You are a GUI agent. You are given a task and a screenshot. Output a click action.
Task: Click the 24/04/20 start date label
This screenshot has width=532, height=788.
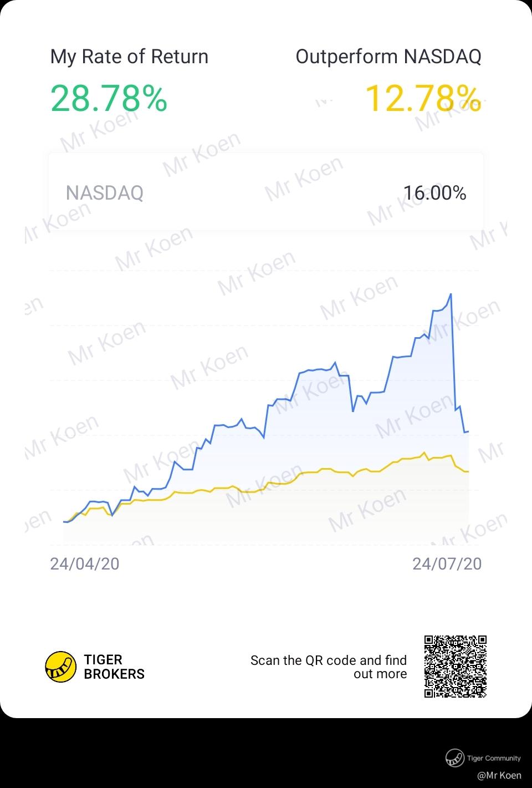click(84, 563)
